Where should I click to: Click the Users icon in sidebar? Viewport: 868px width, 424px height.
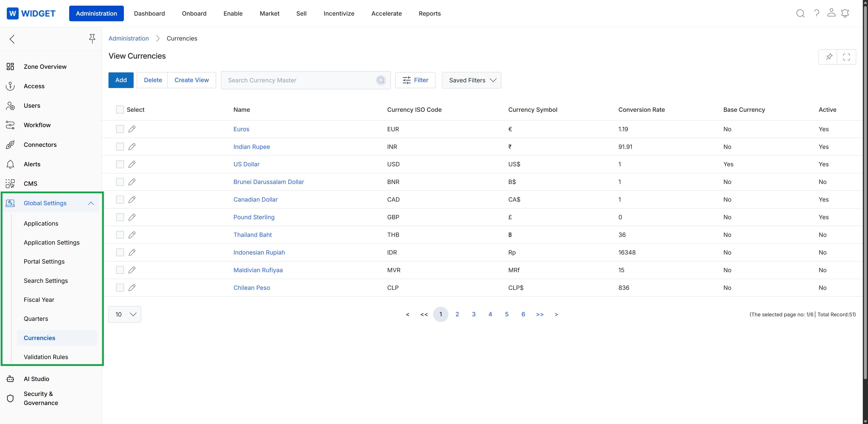[x=10, y=106]
